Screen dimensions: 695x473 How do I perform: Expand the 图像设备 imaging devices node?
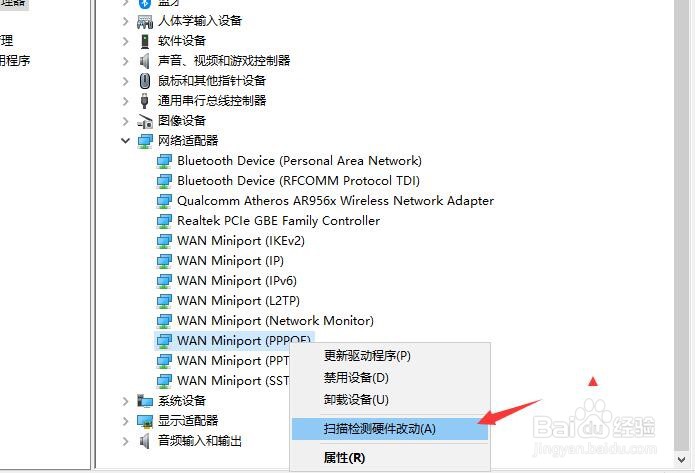pos(125,121)
